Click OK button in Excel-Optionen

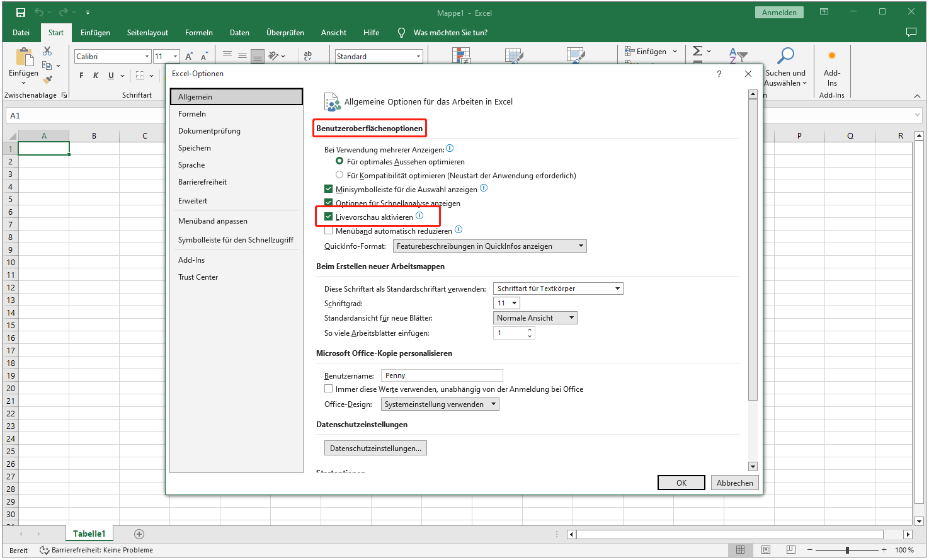tap(681, 483)
